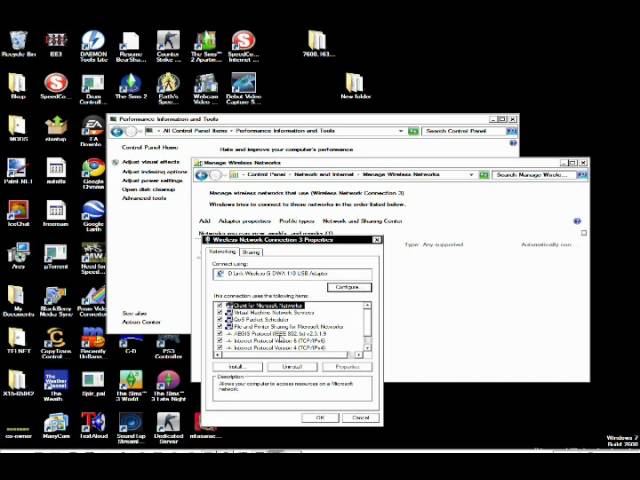Image resolution: width=640 pixels, height=480 pixels.
Task: Launch Google Chrome desktop icon
Action: coord(93,173)
